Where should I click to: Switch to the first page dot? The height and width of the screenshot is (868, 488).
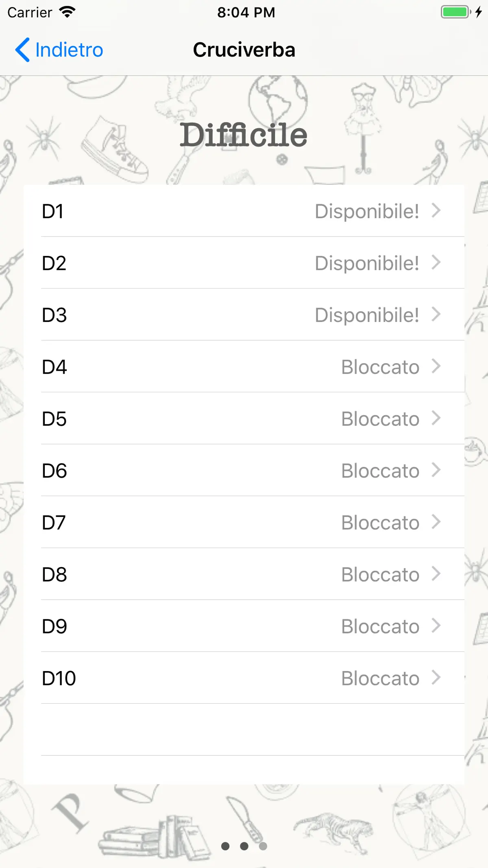[225, 846]
